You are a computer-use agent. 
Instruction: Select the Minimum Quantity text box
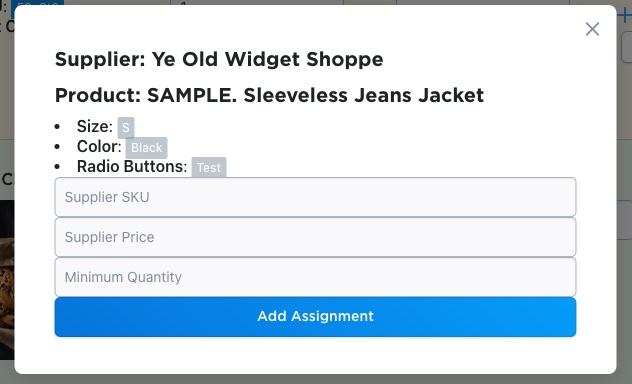tap(315, 277)
